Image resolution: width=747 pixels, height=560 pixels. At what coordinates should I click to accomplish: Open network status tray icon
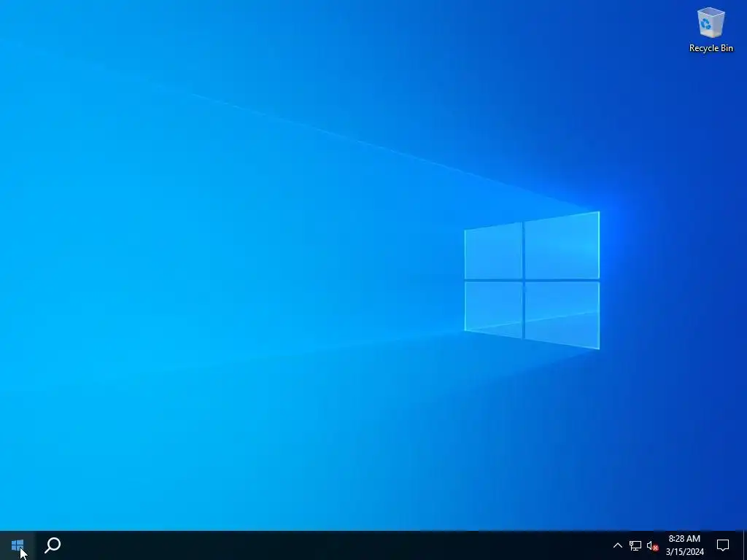click(x=635, y=545)
